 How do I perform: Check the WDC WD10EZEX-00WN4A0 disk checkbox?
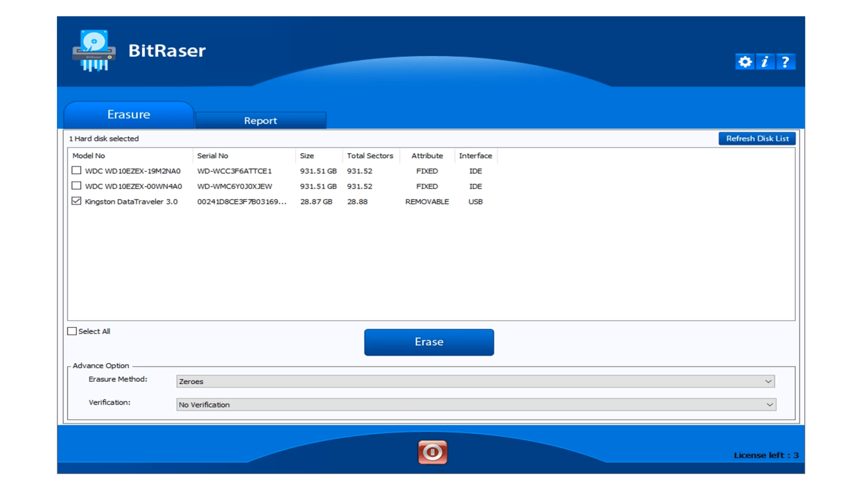76,186
